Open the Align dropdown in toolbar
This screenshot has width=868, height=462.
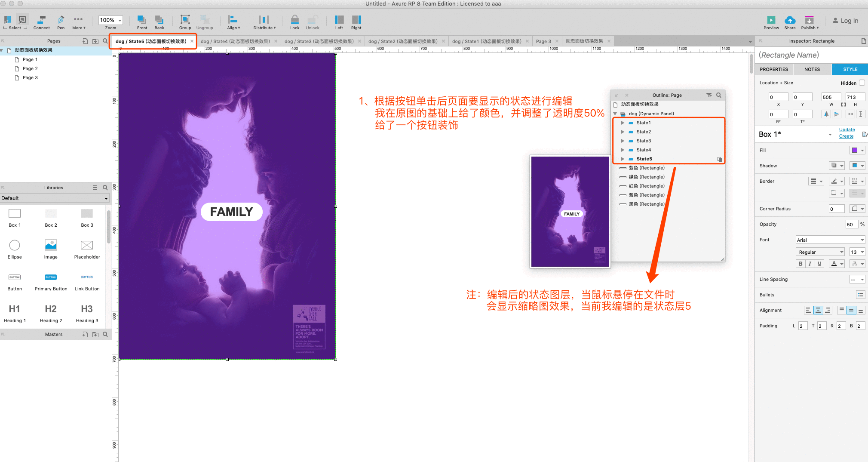(233, 22)
